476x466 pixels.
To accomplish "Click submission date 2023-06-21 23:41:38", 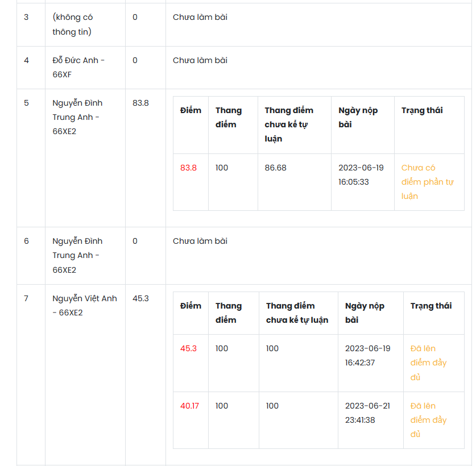I will click(367, 413).
